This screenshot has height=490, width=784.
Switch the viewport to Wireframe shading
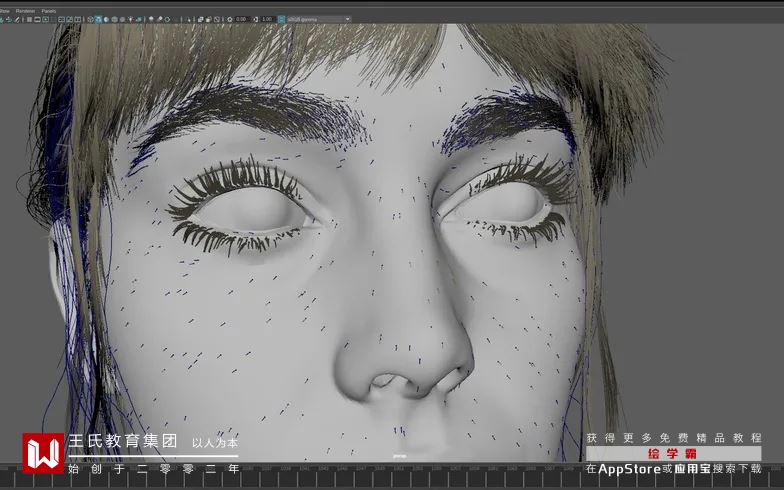point(90,20)
